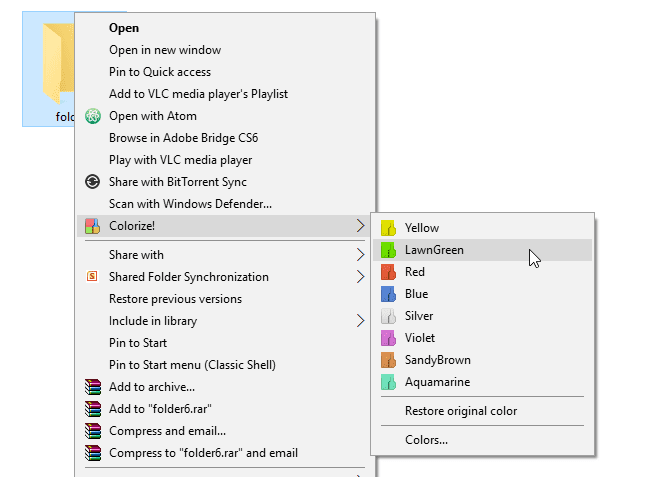
Task: Select Pin to Start
Action: click(x=138, y=343)
